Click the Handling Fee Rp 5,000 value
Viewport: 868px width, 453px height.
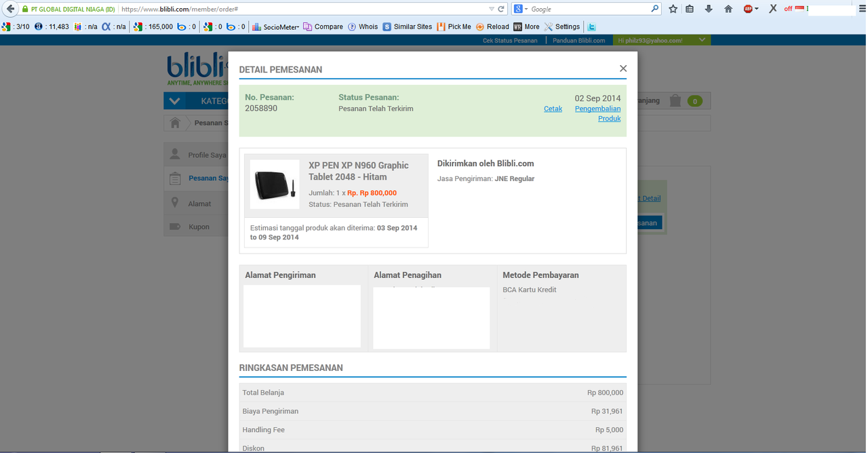[609, 430]
